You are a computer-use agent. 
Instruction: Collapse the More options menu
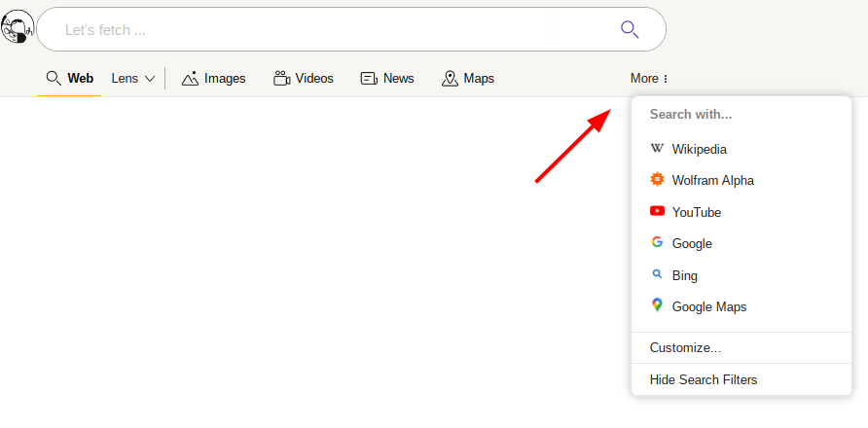[x=649, y=79]
